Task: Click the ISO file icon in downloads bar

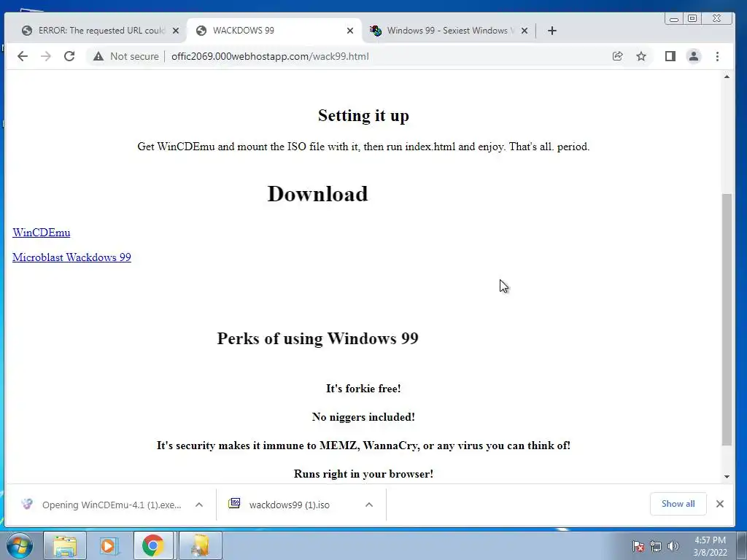Action: tap(234, 503)
